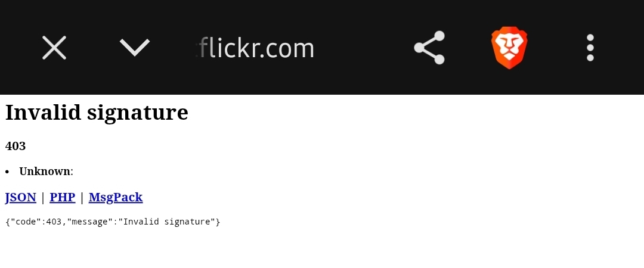The width and height of the screenshot is (644, 268).
Task: Click the word "signature" in the heading
Action: click(138, 113)
